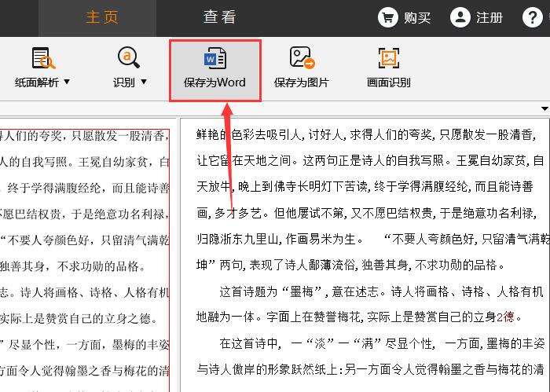The height and width of the screenshot is (392, 550).
Task: Switch to the 主页 tab
Action: tap(101, 17)
